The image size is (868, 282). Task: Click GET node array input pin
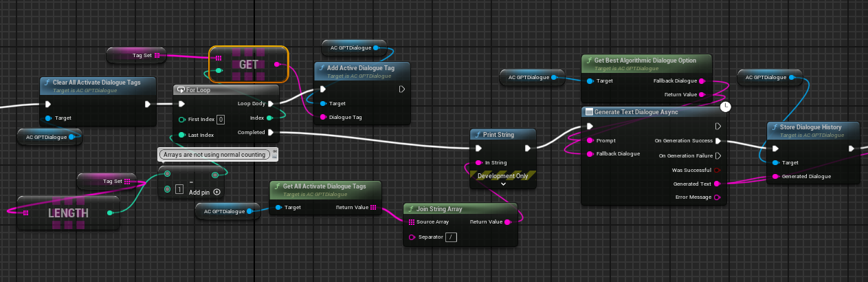click(219, 58)
